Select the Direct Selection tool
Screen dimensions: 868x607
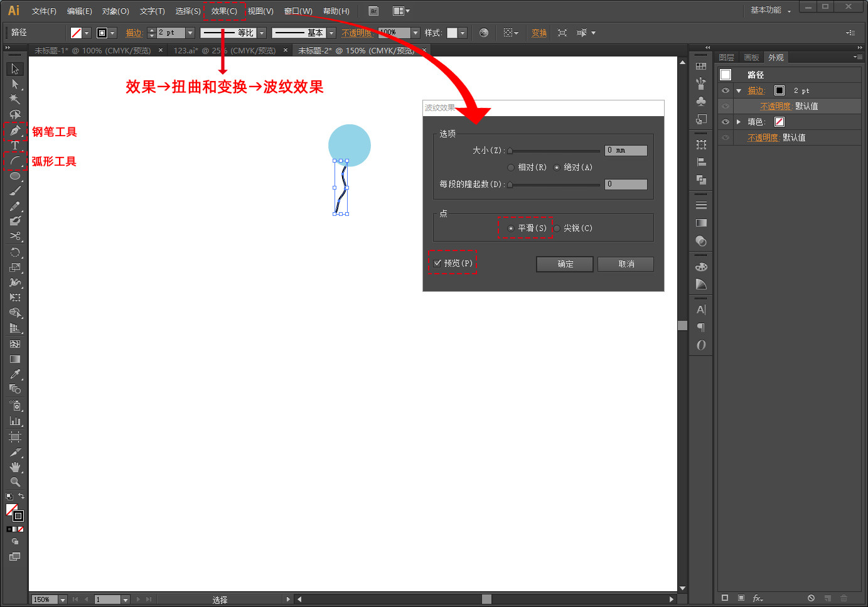pos(15,84)
